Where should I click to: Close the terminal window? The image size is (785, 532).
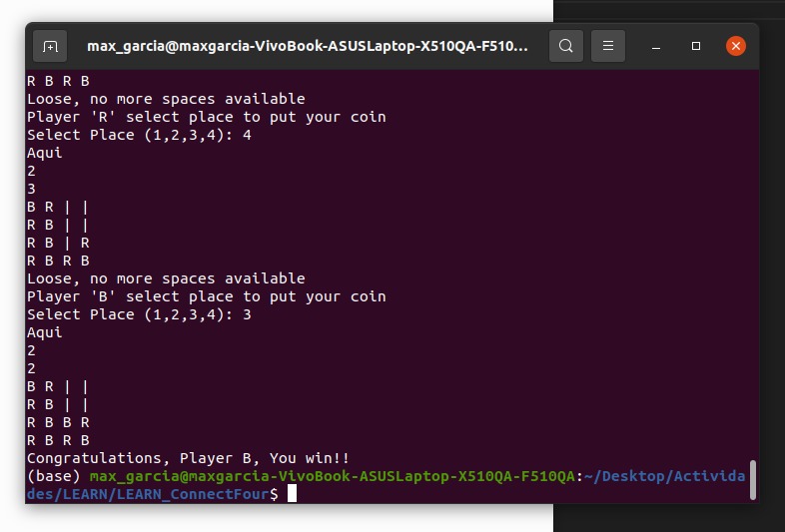click(736, 46)
